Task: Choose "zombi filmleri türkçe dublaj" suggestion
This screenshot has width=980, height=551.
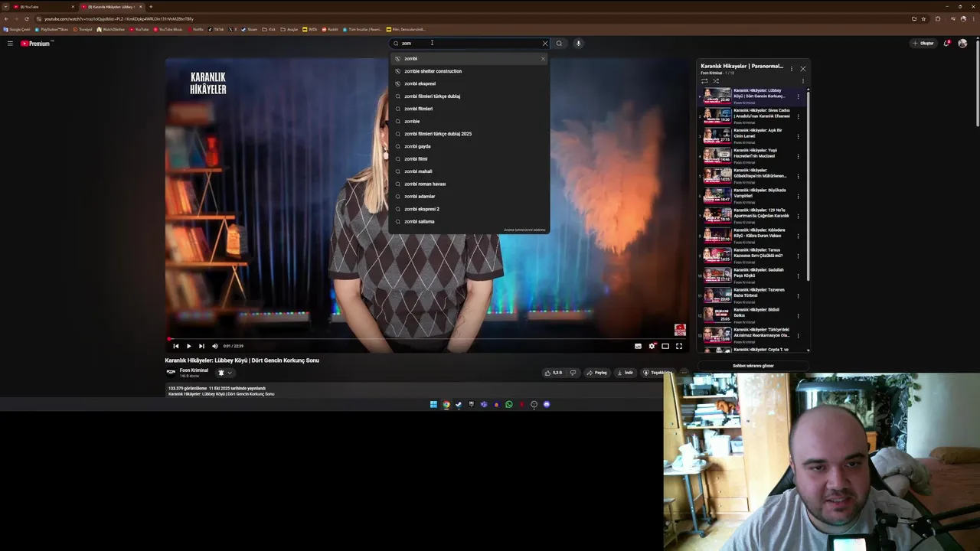Action: [x=469, y=96]
